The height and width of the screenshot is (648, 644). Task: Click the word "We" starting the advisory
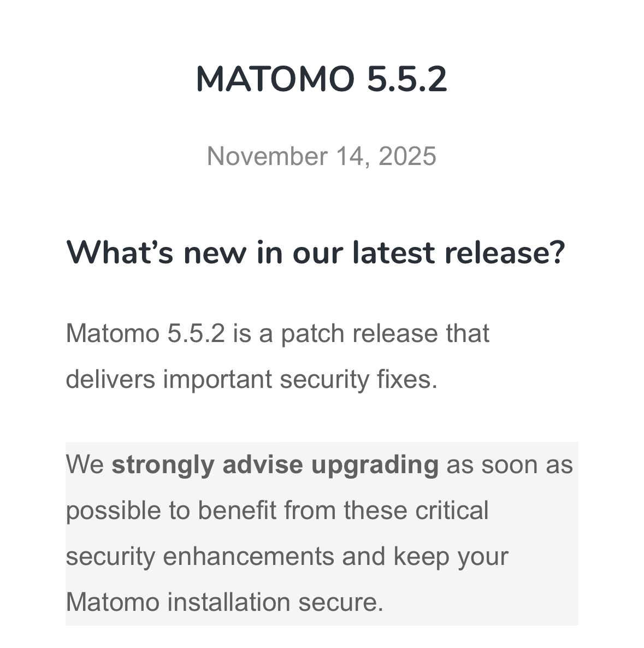point(85,465)
